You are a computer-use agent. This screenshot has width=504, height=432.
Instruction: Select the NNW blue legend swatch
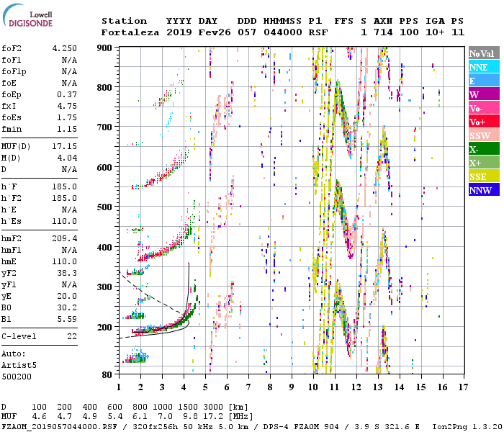click(x=484, y=189)
